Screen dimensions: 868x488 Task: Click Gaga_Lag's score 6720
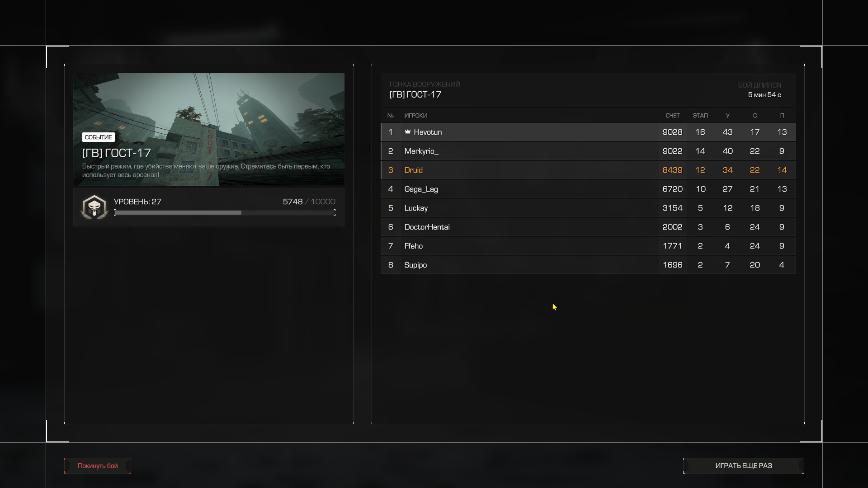(673, 189)
